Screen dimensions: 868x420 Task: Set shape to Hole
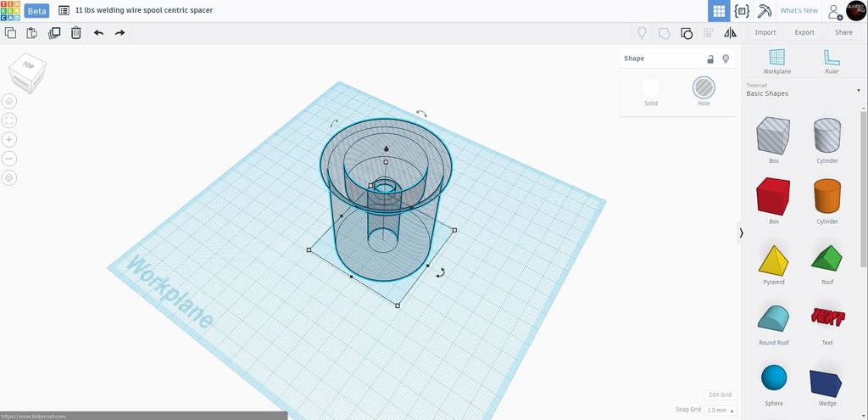(x=703, y=87)
